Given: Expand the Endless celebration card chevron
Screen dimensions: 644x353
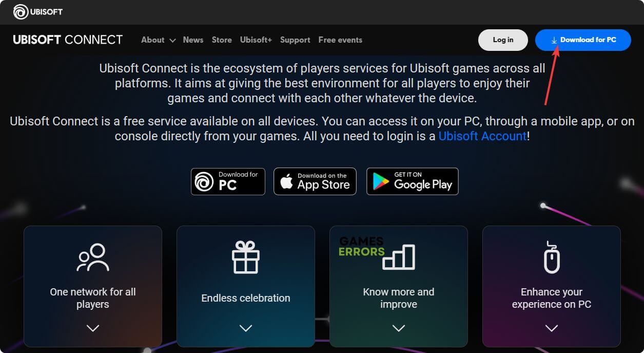Looking at the screenshot, I should tap(246, 328).
